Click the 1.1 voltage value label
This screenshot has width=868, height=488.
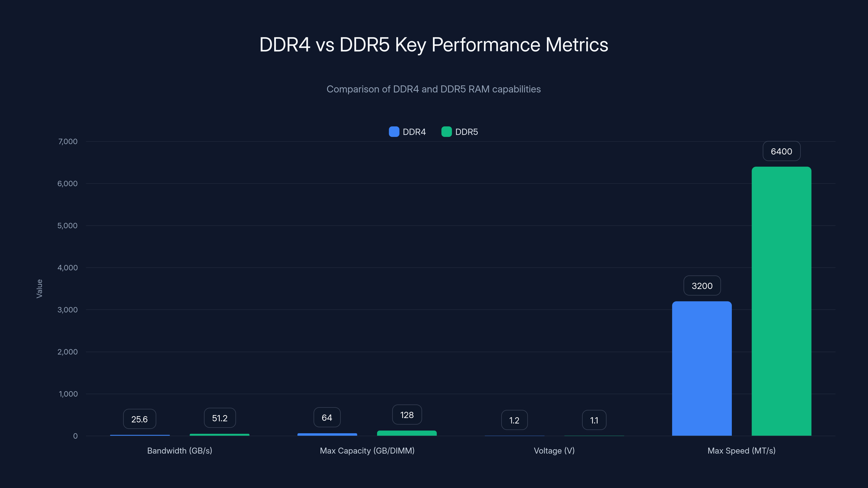[x=594, y=420]
